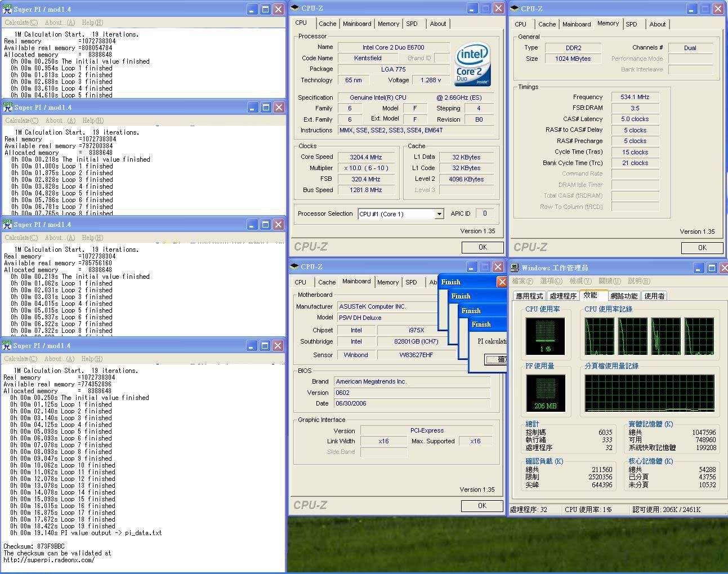Viewport: 728px width, 574px height.
Task: Click OK in CPU-Z motherboard window
Action: (x=482, y=506)
